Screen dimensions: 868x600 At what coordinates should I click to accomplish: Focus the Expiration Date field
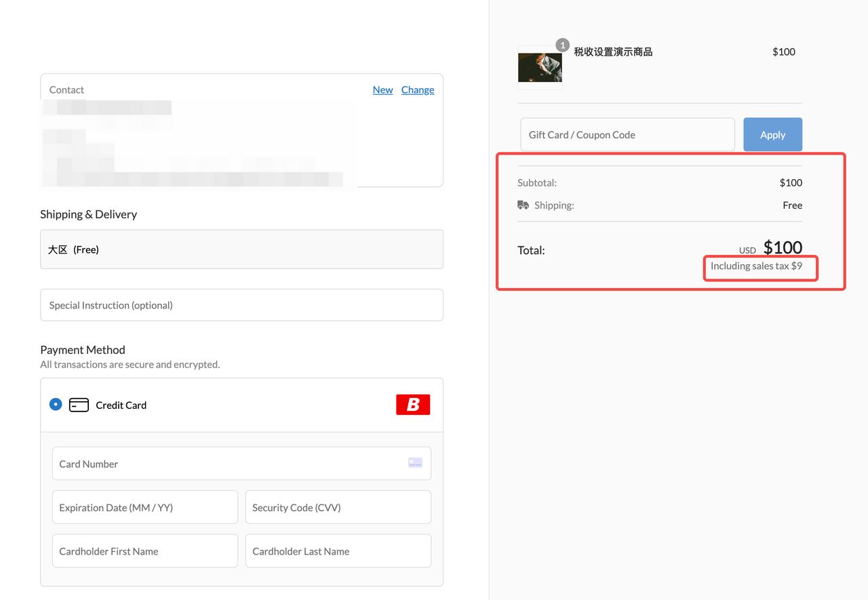click(x=145, y=507)
